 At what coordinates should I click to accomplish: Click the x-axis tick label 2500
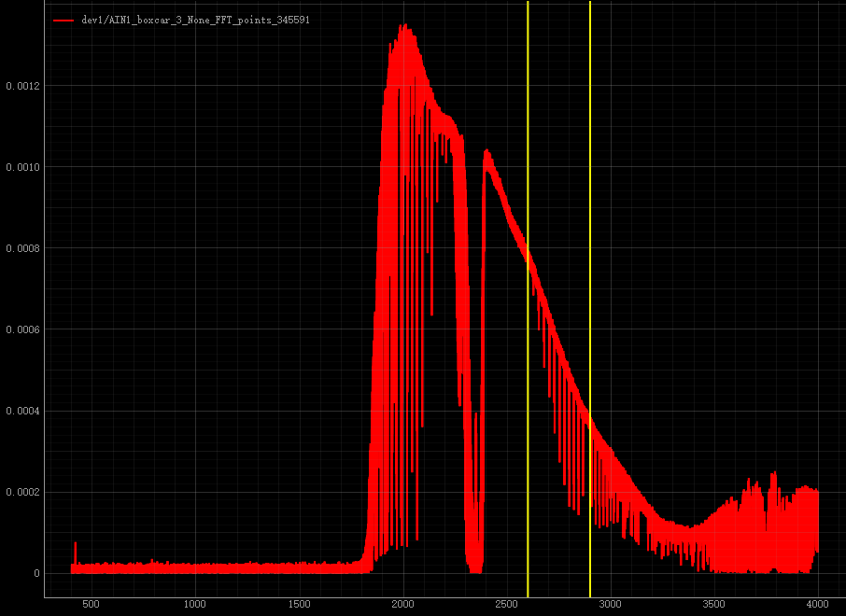[506, 604]
